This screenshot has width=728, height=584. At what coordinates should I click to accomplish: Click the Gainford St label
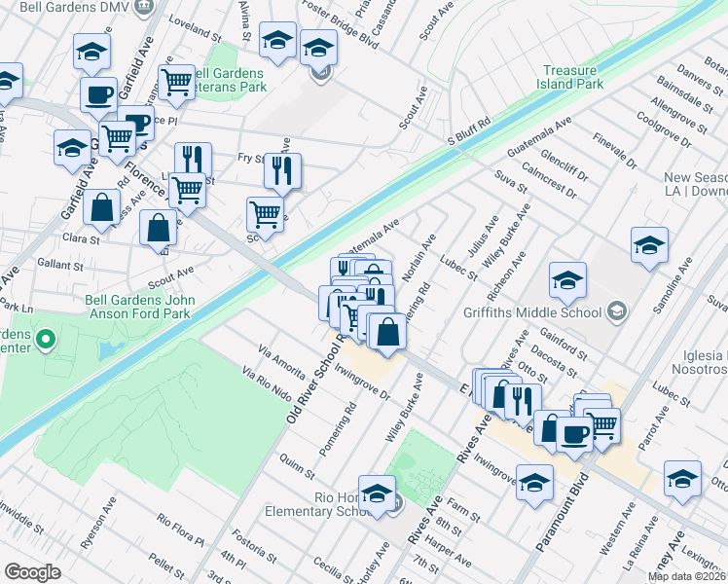(x=564, y=344)
